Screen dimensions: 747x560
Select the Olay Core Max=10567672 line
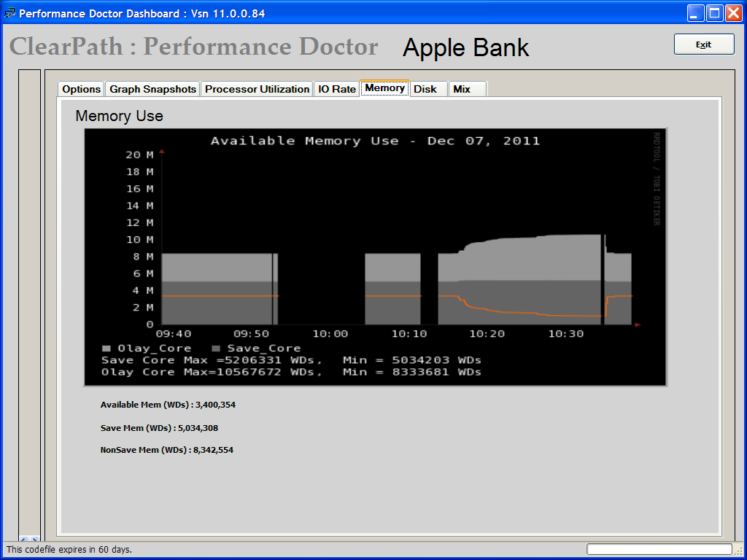pos(291,372)
